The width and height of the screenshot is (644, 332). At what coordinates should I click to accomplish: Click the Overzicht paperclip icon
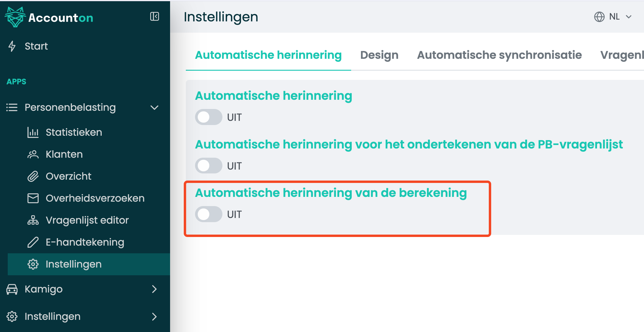pos(33,176)
